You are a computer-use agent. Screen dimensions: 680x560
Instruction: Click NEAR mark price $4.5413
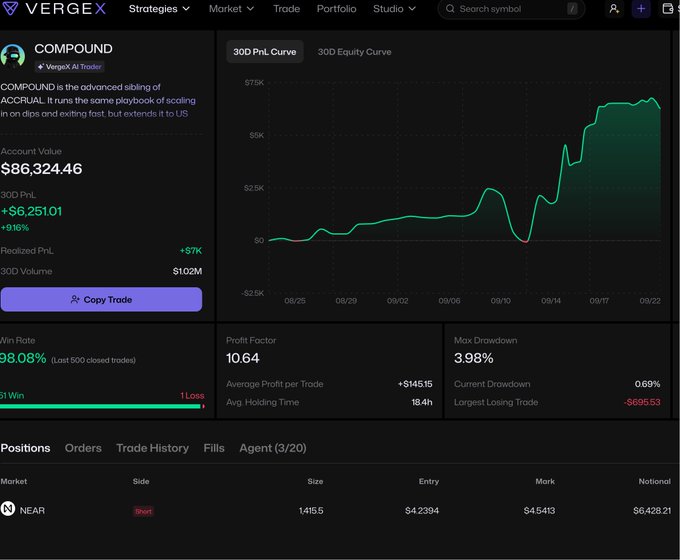click(539, 511)
